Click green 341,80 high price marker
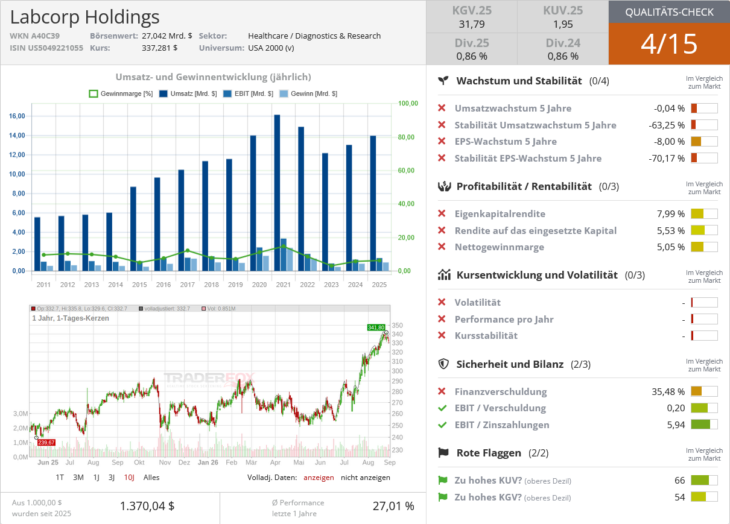Image resolution: width=730 pixels, height=524 pixels. coord(376,328)
